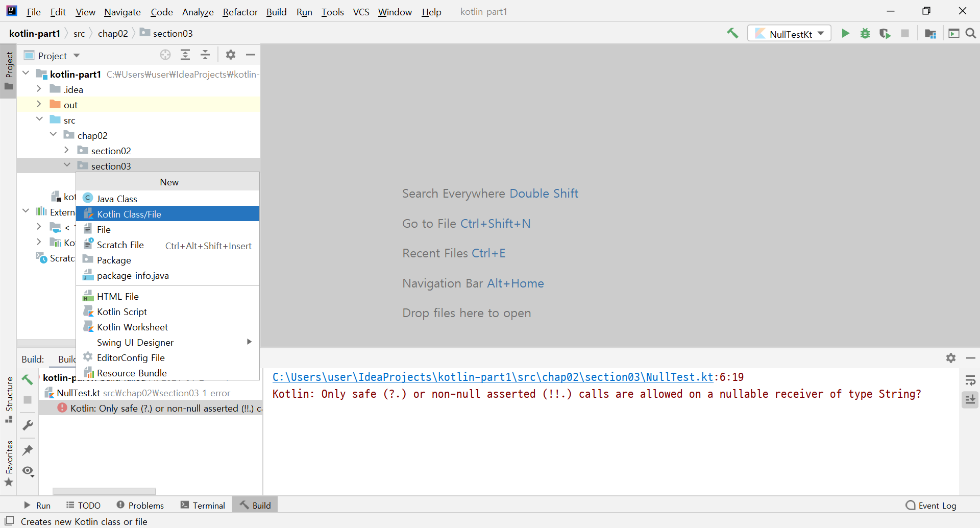Viewport: 980px width, 528px height.
Task: Choose Package in New menu
Action: 167,260
